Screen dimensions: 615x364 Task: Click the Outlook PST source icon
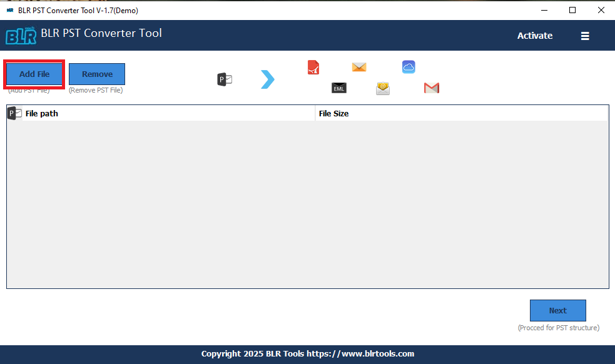224,79
